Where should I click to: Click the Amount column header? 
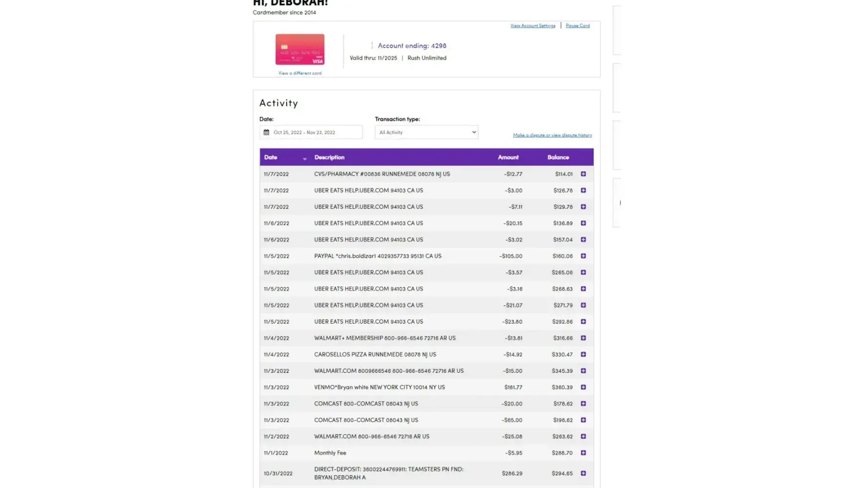[x=508, y=158]
